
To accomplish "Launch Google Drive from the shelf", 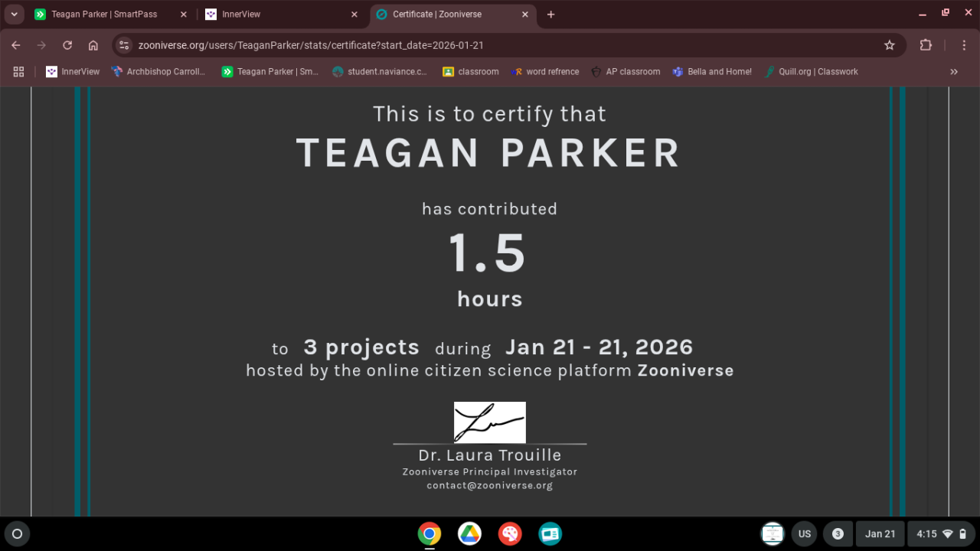I will [469, 533].
